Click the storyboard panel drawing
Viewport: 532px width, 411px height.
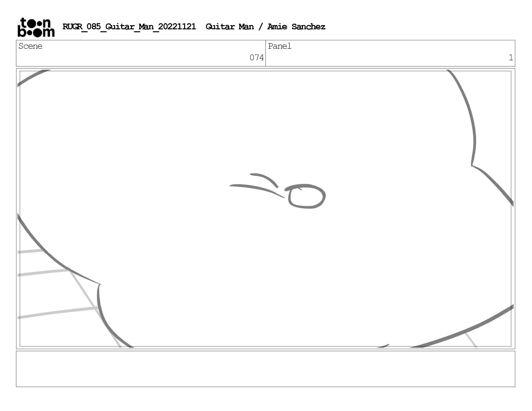point(265,209)
